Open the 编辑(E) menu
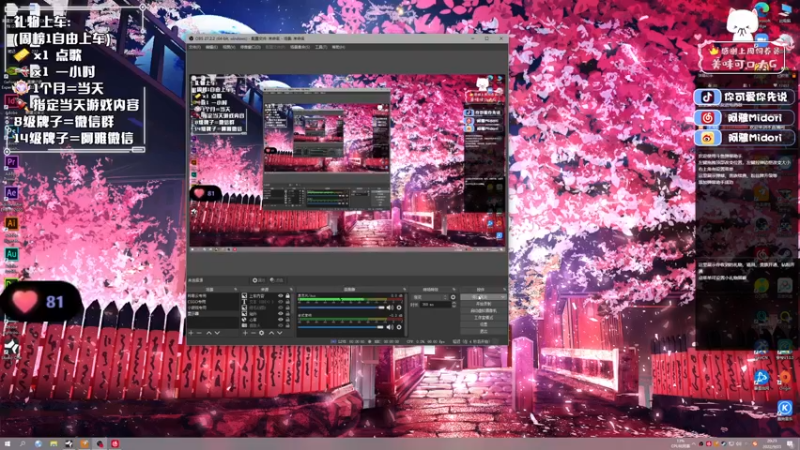The width and height of the screenshot is (800, 450). point(212,47)
